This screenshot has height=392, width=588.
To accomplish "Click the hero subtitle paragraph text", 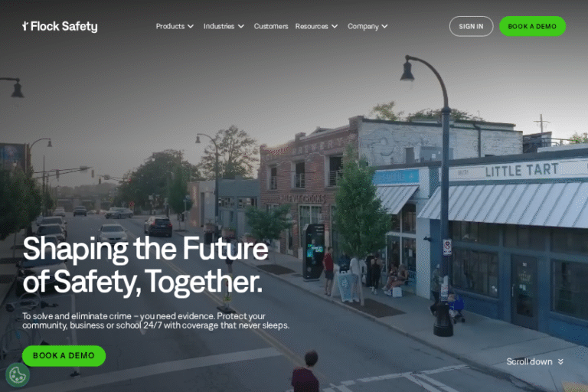I will 155,321.
